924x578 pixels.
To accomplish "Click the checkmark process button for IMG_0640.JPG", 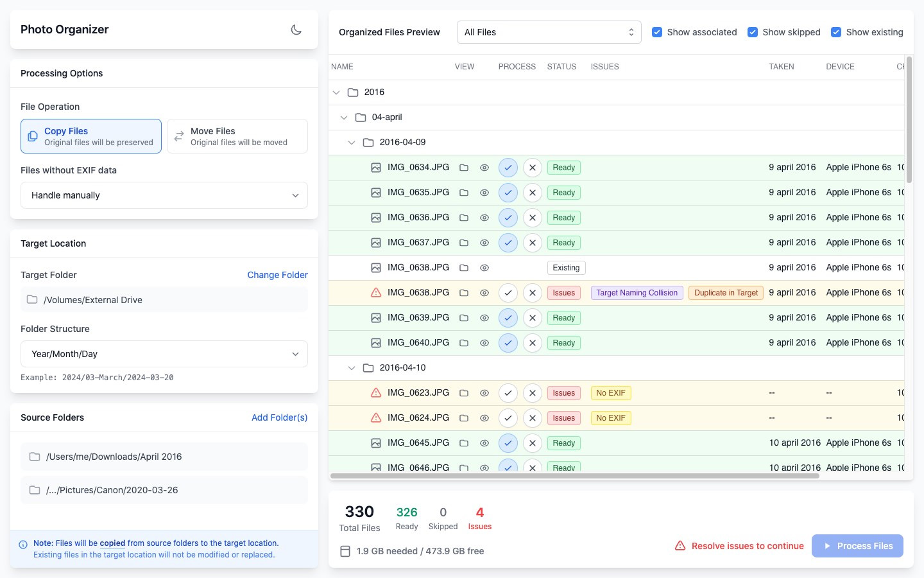I will [508, 343].
